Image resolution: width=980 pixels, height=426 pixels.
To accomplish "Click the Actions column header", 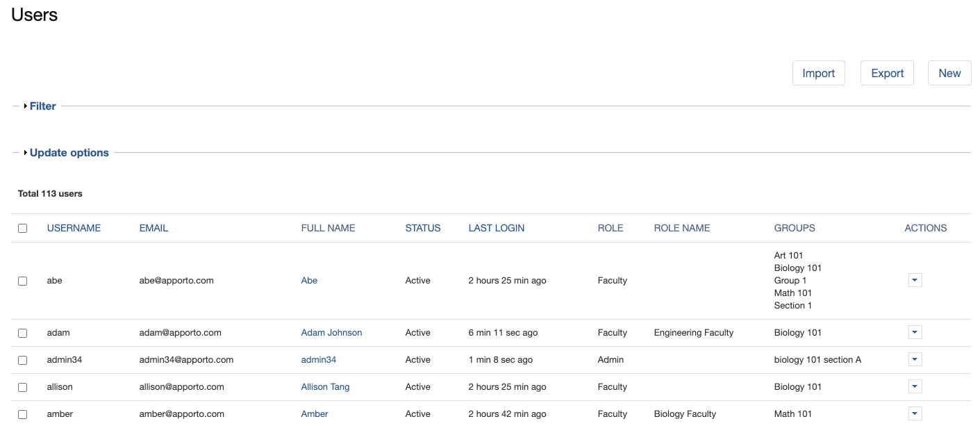I will [926, 228].
